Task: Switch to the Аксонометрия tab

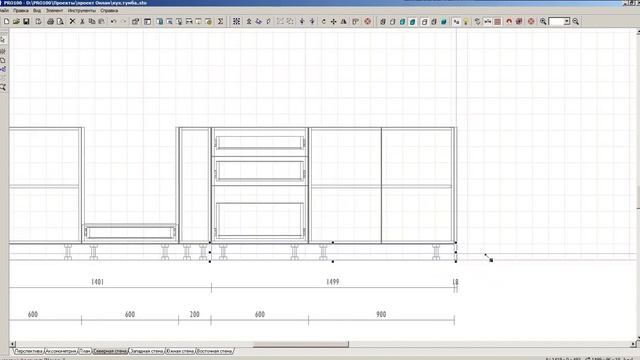Action: [61, 351]
